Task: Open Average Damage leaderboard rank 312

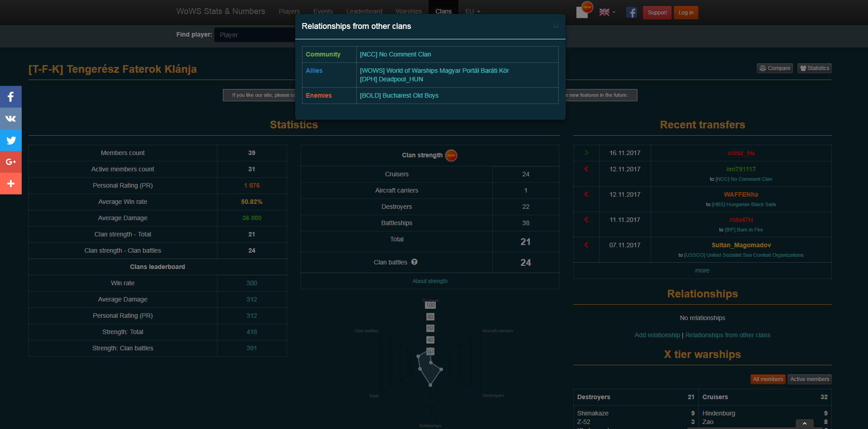Action: click(x=252, y=299)
